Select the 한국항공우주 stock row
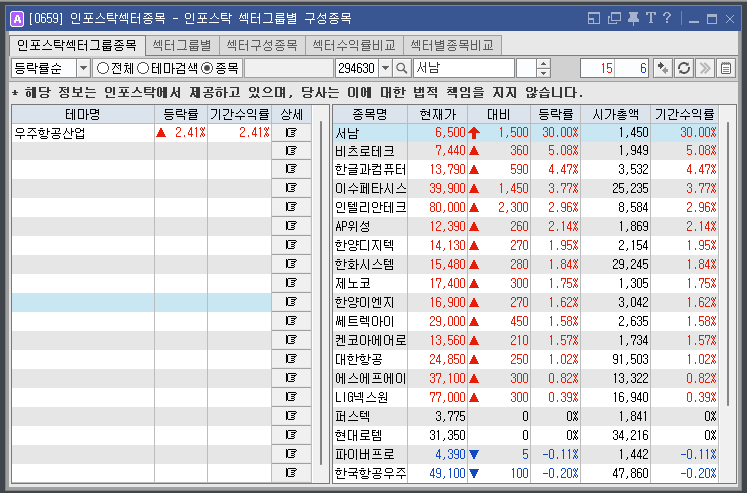The width and height of the screenshot is (747, 493). [525, 473]
